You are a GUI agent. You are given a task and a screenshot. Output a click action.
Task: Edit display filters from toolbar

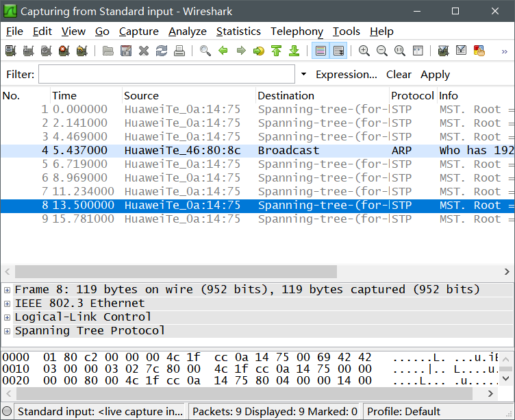(461, 51)
